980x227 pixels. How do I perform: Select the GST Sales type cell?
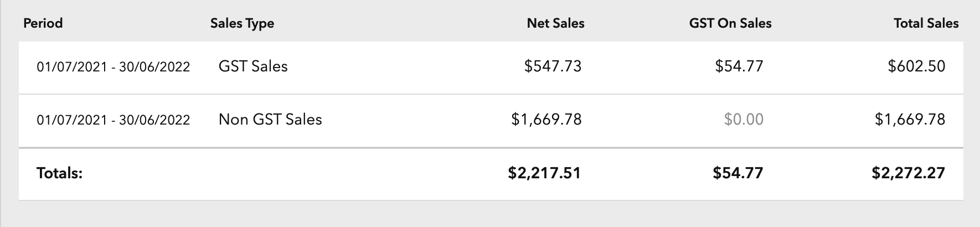pyautogui.click(x=253, y=66)
